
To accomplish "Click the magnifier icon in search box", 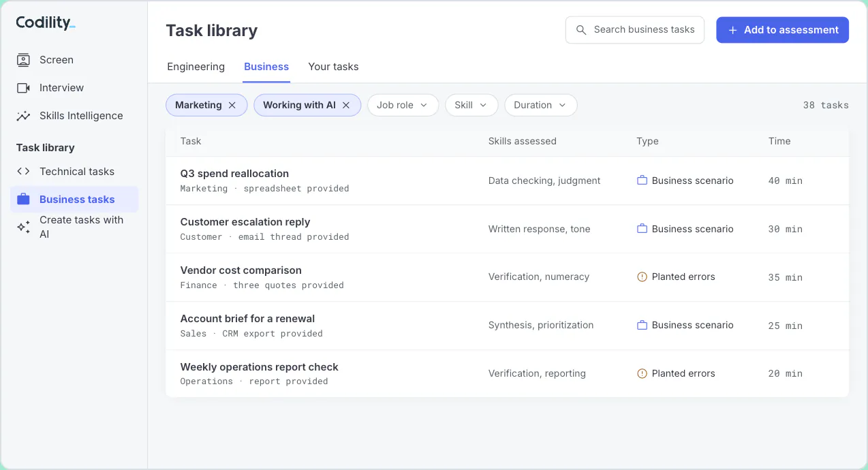I will pos(581,30).
